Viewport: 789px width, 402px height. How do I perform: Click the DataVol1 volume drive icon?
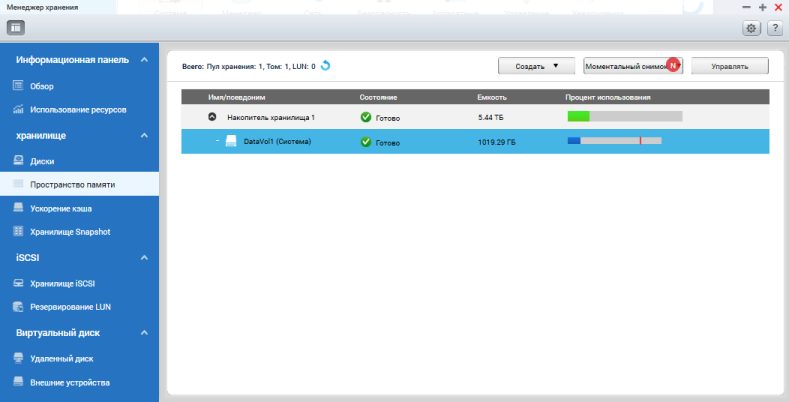click(231, 141)
